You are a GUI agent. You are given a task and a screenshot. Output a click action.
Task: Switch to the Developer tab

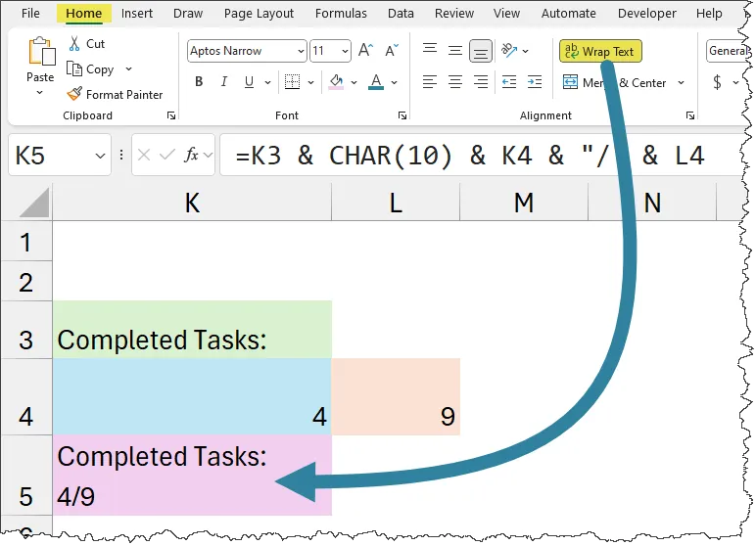[647, 13]
